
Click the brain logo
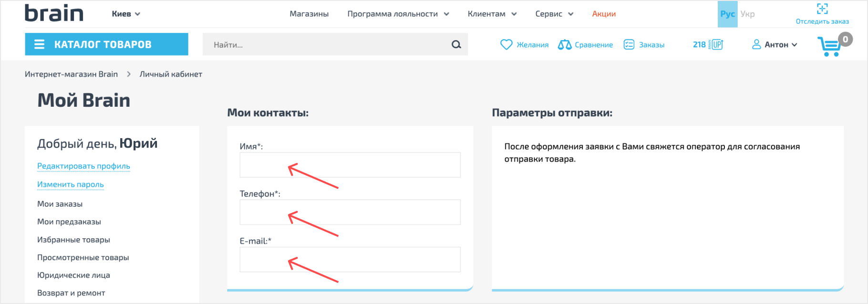tap(54, 13)
